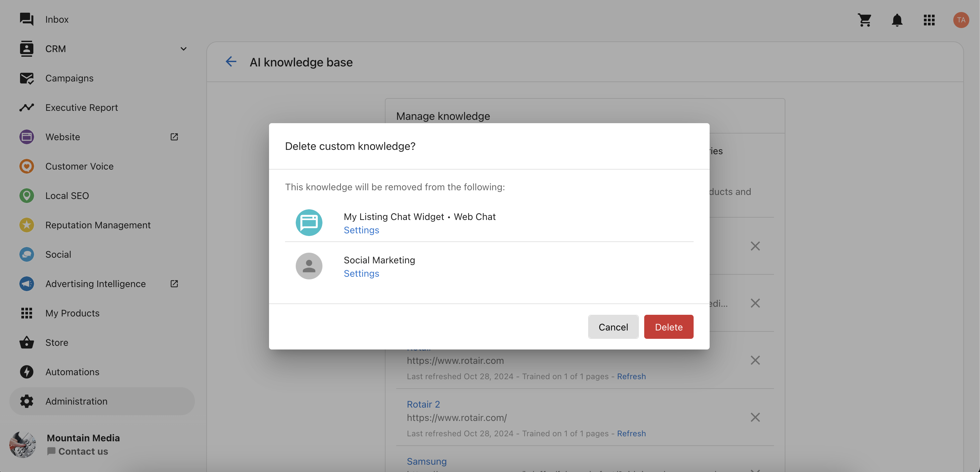Open the TA user avatar menu
980x472 pixels.
point(961,20)
